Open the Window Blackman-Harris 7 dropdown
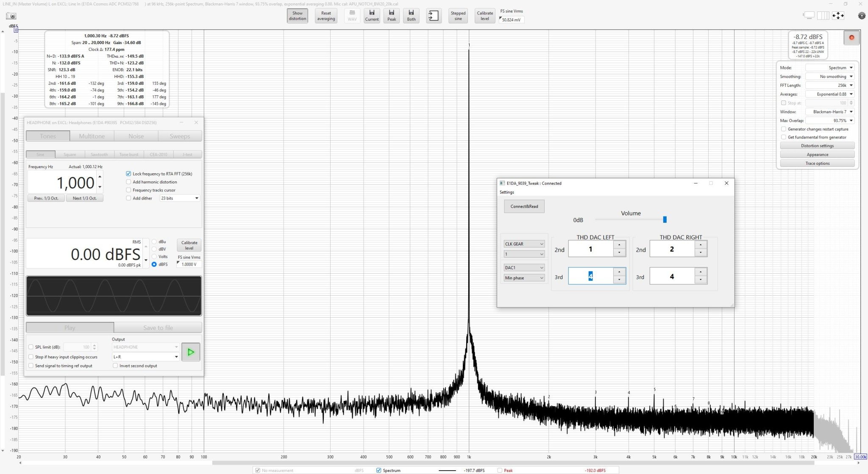The width and height of the screenshot is (868, 474). click(830, 112)
